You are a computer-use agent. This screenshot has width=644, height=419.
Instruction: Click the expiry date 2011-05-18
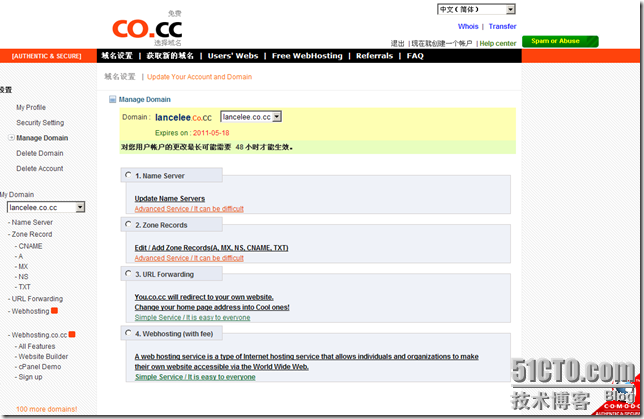[x=211, y=133]
